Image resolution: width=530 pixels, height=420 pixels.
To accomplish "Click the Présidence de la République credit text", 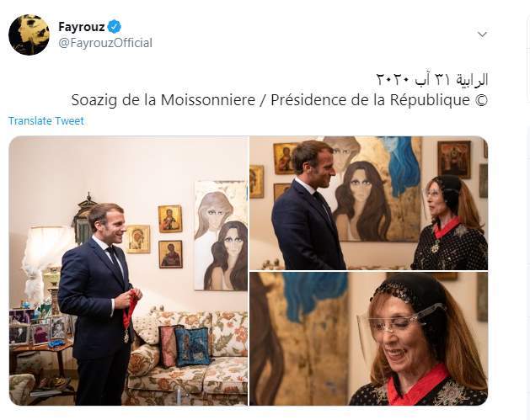I will pyautogui.click(x=370, y=100).
